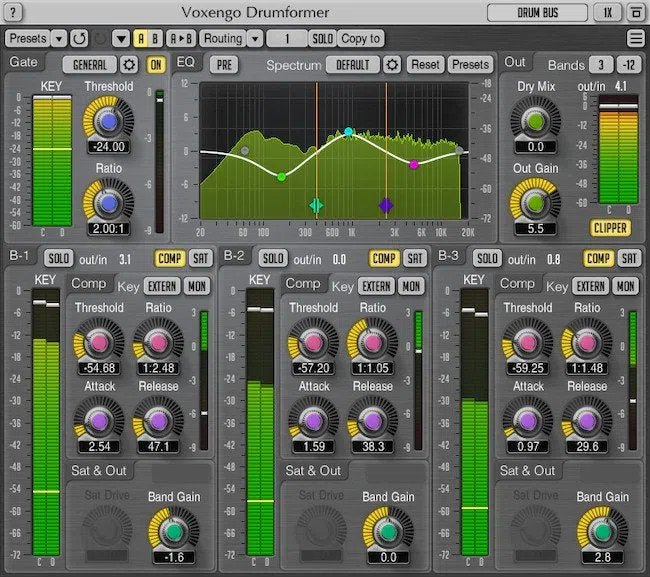
Task: Click the Copy to button
Action: click(x=361, y=39)
